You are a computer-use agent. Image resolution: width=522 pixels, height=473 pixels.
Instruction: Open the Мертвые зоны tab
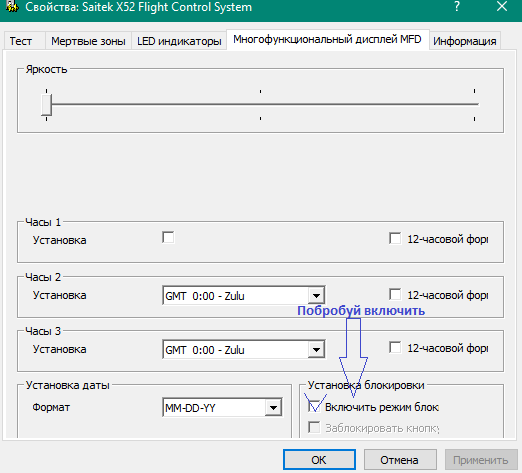pyautogui.click(x=88, y=41)
